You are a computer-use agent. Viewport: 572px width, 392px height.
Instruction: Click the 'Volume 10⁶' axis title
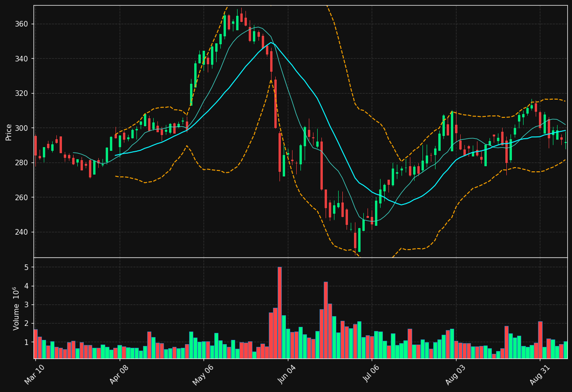point(16,308)
